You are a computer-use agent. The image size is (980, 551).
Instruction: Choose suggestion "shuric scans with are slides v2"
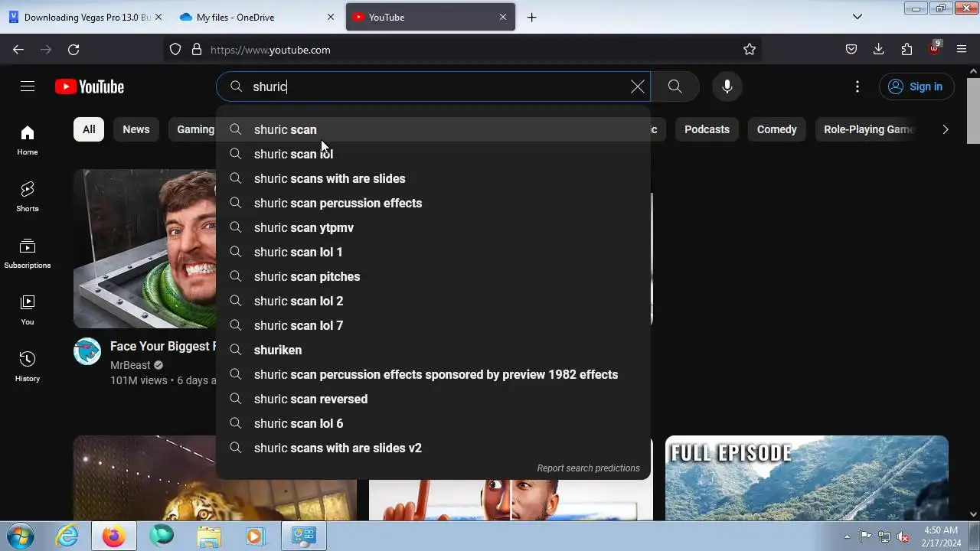coord(433,448)
